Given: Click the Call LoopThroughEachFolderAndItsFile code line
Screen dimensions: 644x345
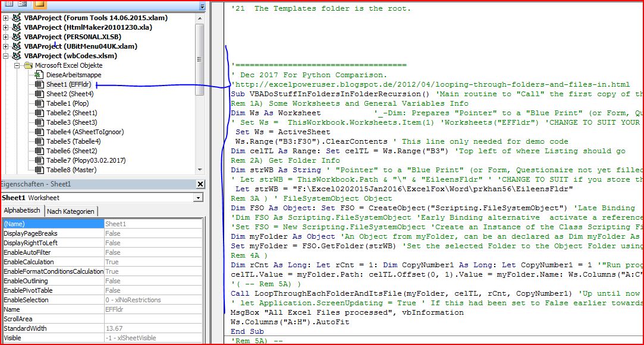Looking at the screenshot, I should [x=437, y=293].
